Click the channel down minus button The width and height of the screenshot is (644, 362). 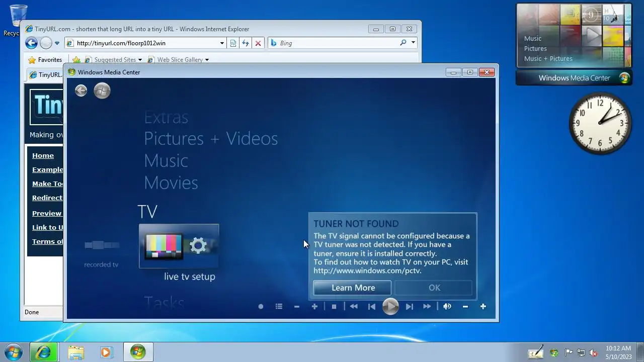pos(297,306)
